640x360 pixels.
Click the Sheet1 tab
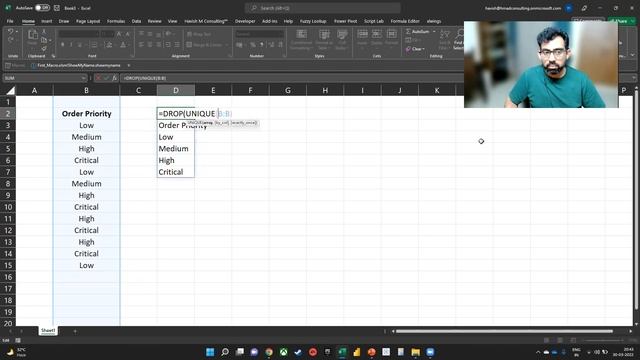click(48, 331)
